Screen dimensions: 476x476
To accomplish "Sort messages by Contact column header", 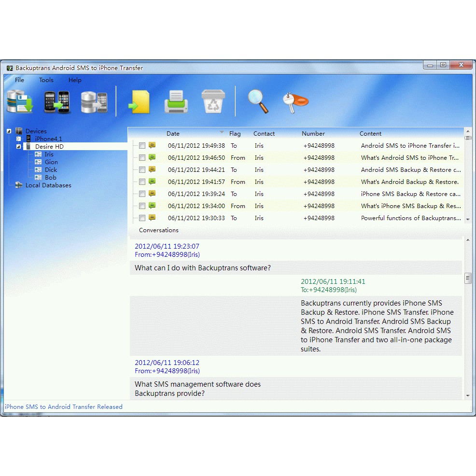I will pos(264,134).
